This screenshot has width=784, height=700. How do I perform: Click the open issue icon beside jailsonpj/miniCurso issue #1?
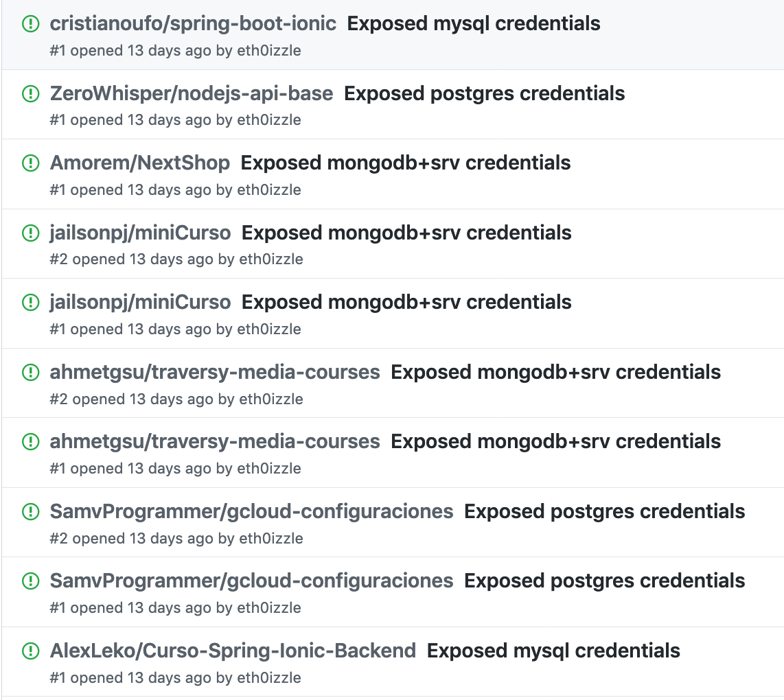pos(30,302)
